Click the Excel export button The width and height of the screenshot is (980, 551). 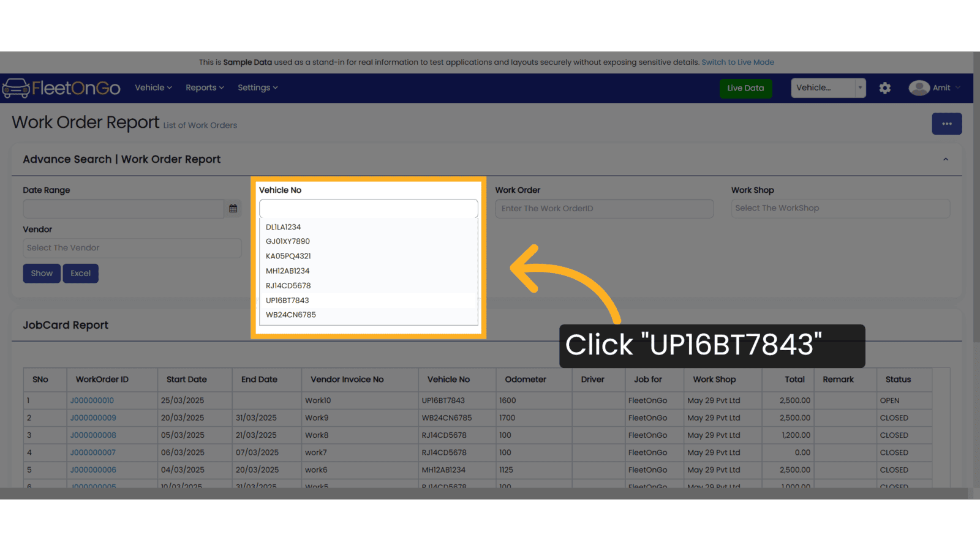[80, 273]
